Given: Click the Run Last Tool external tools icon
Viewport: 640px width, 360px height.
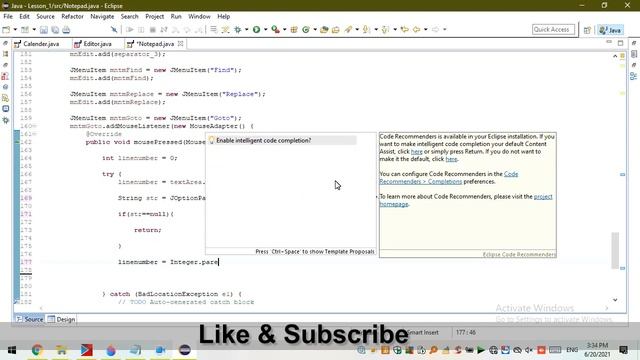Looking at the screenshot, I should [x=276, y=29].
